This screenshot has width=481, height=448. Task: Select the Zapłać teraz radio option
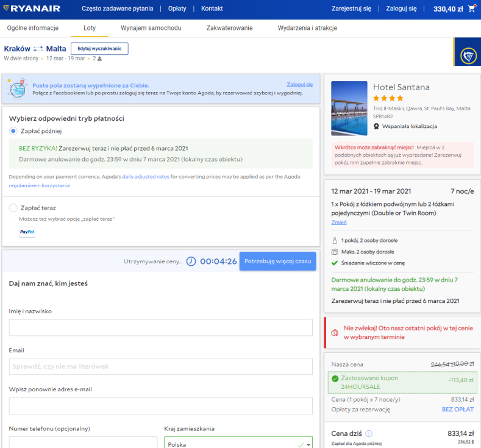[13, 208]
